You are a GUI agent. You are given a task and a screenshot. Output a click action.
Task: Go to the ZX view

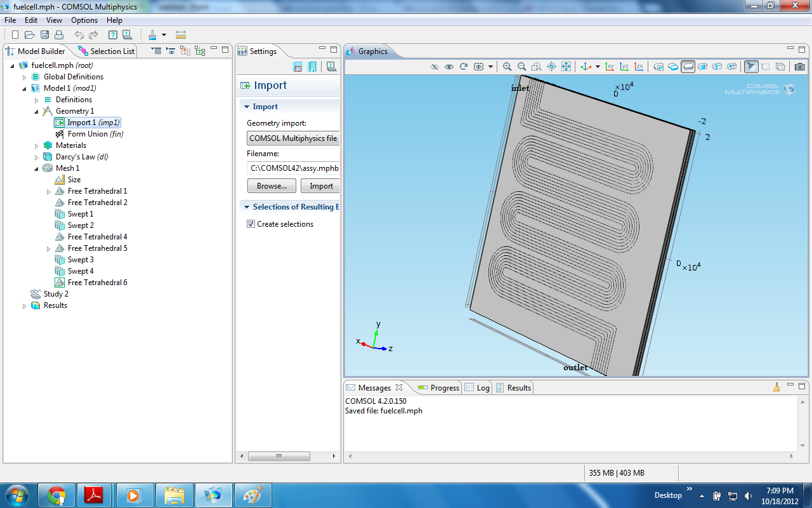pos(639,67)
